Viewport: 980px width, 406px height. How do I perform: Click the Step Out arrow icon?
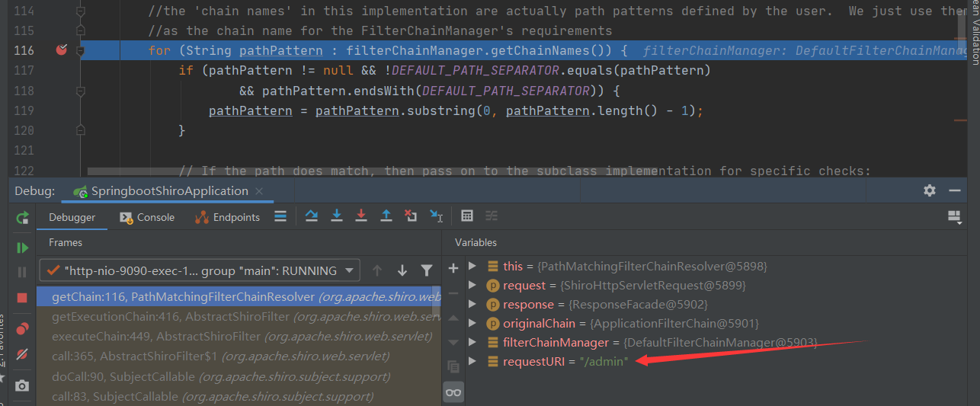click(386, 216)
